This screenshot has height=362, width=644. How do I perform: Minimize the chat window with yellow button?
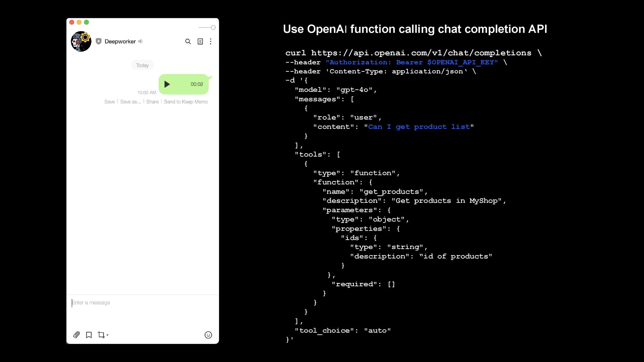point(79,22)
